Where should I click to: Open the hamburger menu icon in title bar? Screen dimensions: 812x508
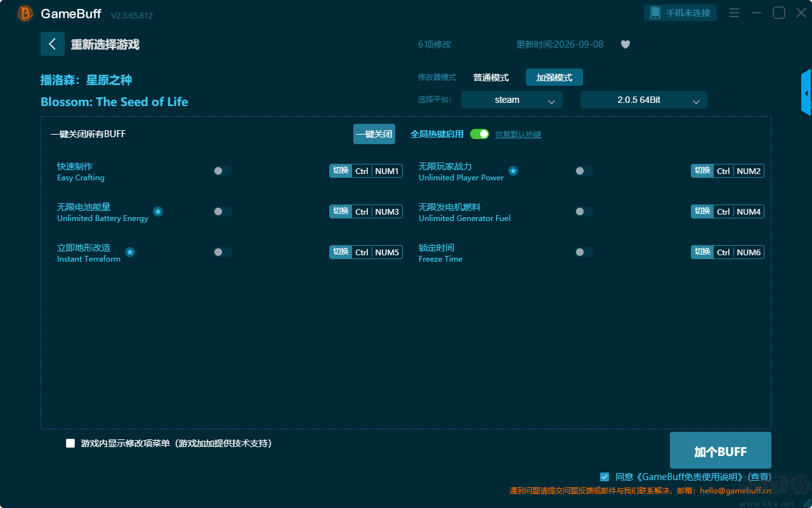tap(734, 13)
